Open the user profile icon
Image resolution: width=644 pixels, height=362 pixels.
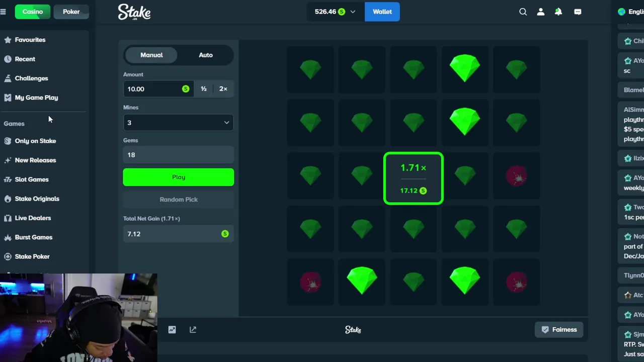tap(541, 12)
